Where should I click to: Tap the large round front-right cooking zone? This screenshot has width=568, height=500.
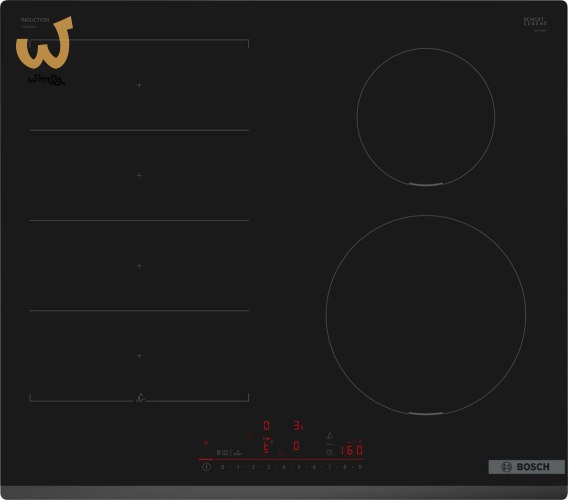pyautogui.click(x=426, y=314)
